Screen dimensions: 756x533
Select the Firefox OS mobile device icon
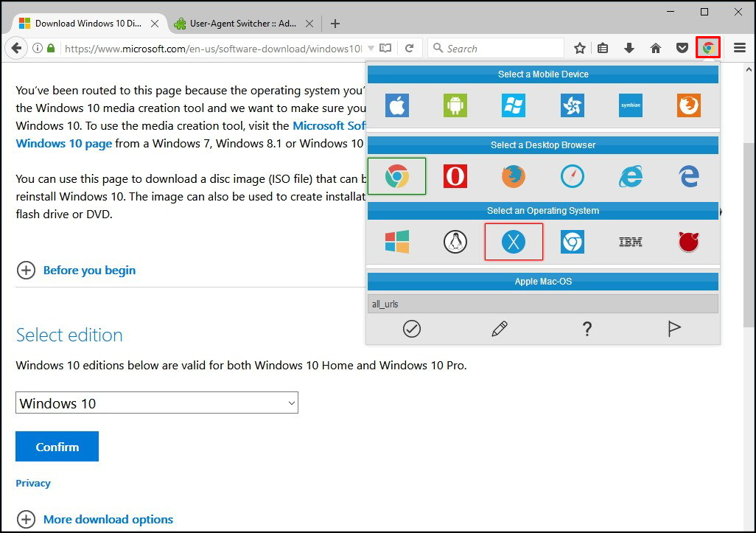pos(688,105)
